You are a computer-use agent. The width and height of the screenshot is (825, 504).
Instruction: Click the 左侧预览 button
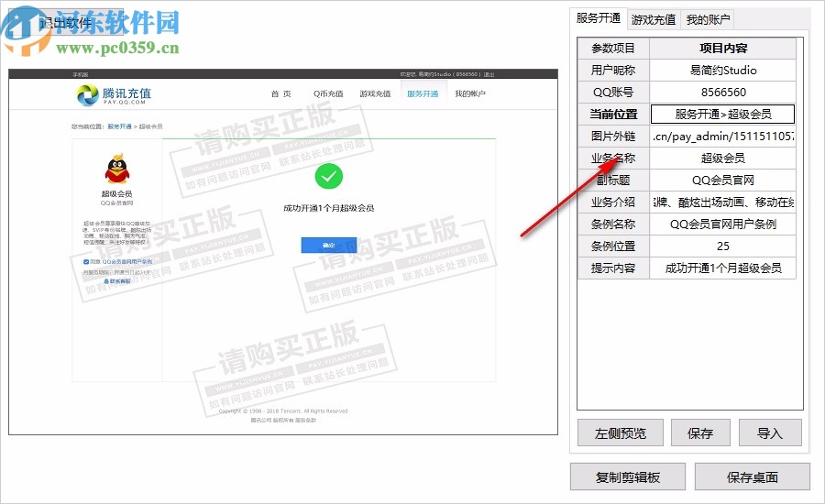(621, 433)
